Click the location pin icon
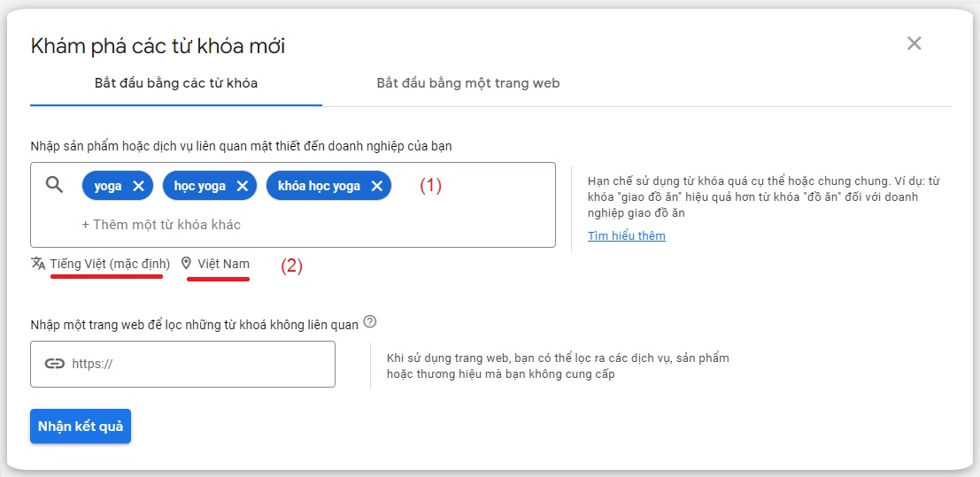980x477 pixels. pyautogui.click(x=186, y=264)
